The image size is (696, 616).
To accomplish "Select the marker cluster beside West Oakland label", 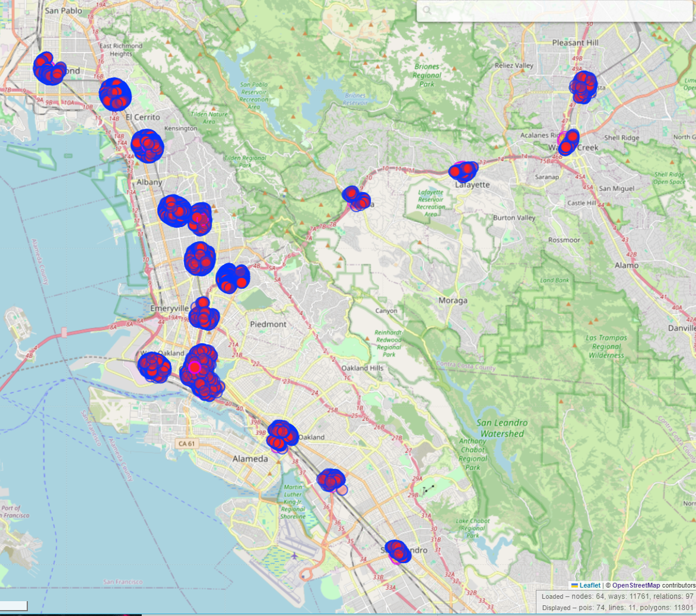I will pyautogui.click(x=154, y=367).
